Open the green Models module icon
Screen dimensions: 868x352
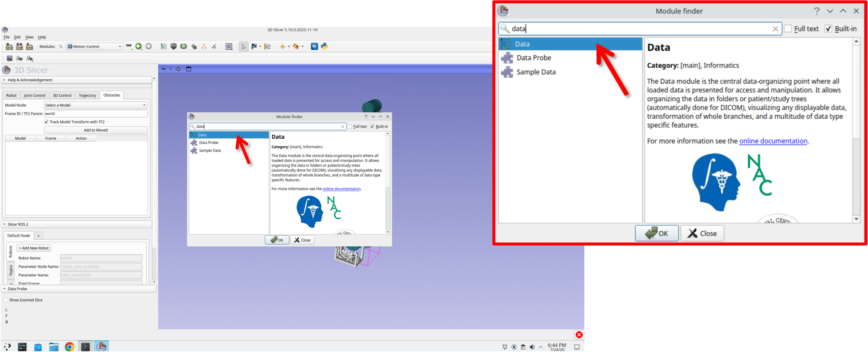[184, 46]
